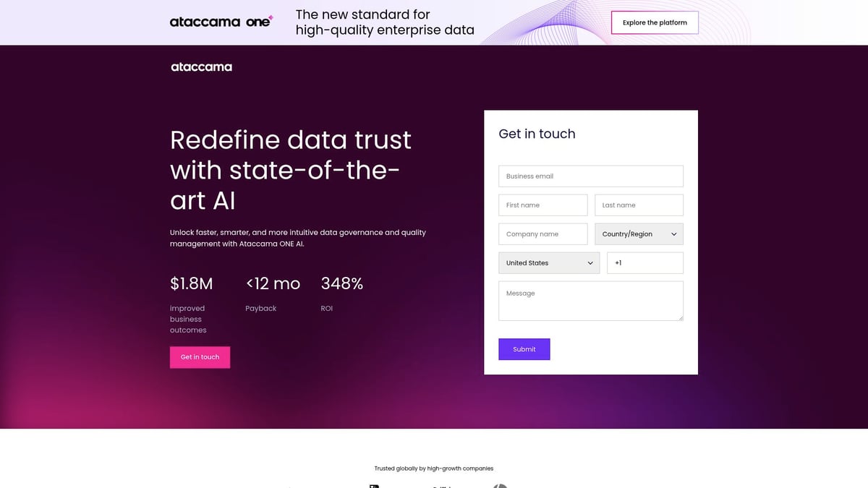Viewport: 868px width, 488px height.
Task: Click the Company name field
Action: coord(542,234)
